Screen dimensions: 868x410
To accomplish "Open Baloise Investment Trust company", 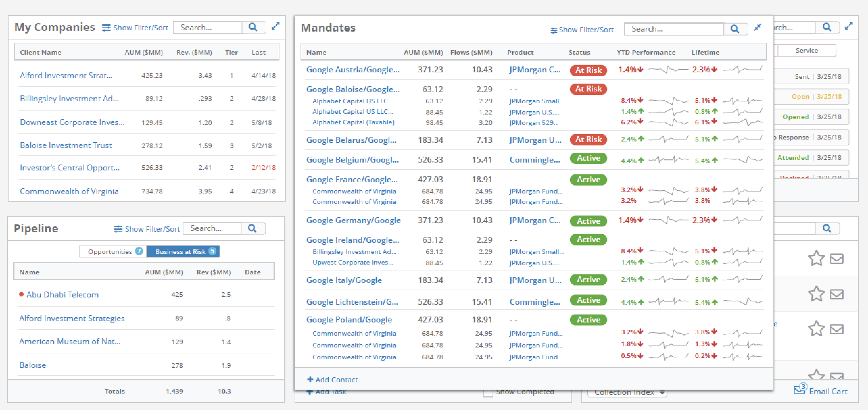I will pyautogui.click(x=66, y=145).
